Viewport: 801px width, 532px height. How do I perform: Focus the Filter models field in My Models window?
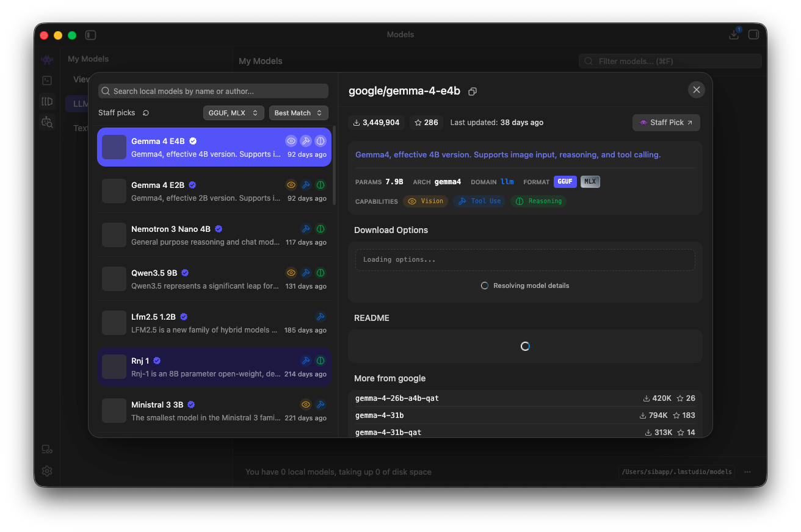coord(670,61)
